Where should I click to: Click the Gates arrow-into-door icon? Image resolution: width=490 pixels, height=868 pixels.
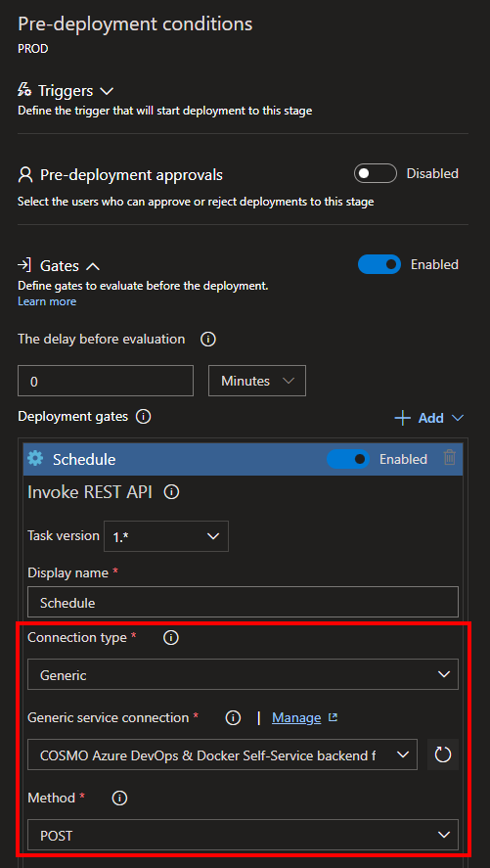tap(24, 265)
